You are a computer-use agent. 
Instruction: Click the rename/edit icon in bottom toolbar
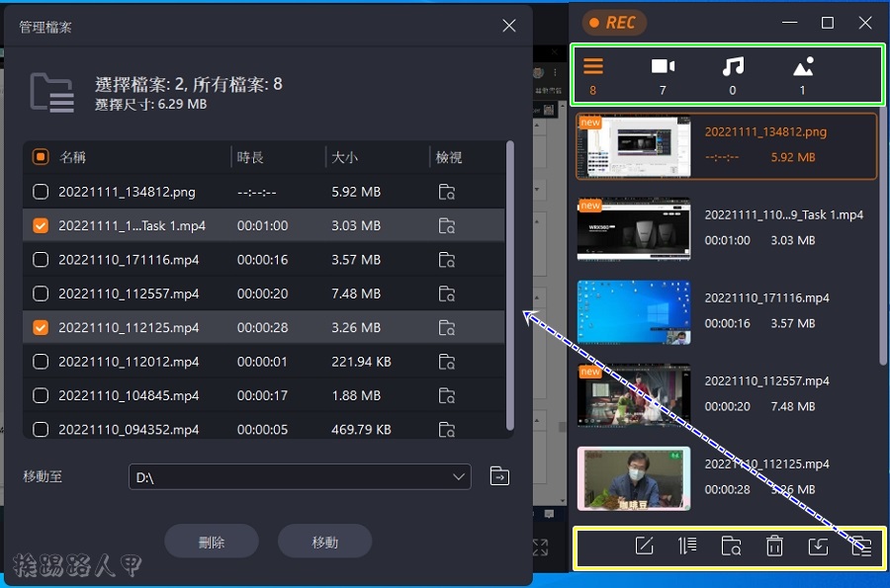click(x=645, y=546)
